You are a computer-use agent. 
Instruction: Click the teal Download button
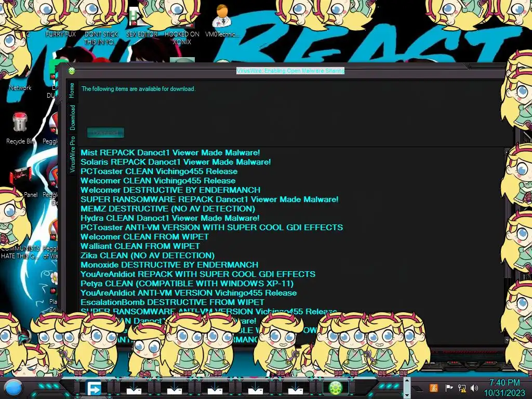tap(105, 132)
